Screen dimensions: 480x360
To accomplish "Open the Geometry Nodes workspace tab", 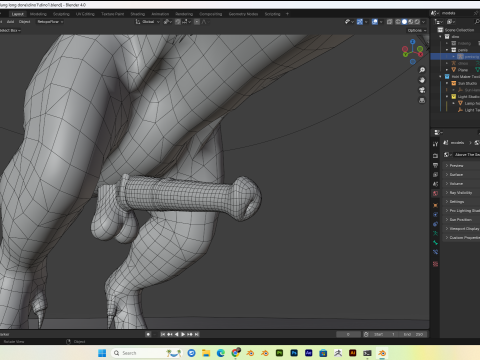I will [243, 14].
